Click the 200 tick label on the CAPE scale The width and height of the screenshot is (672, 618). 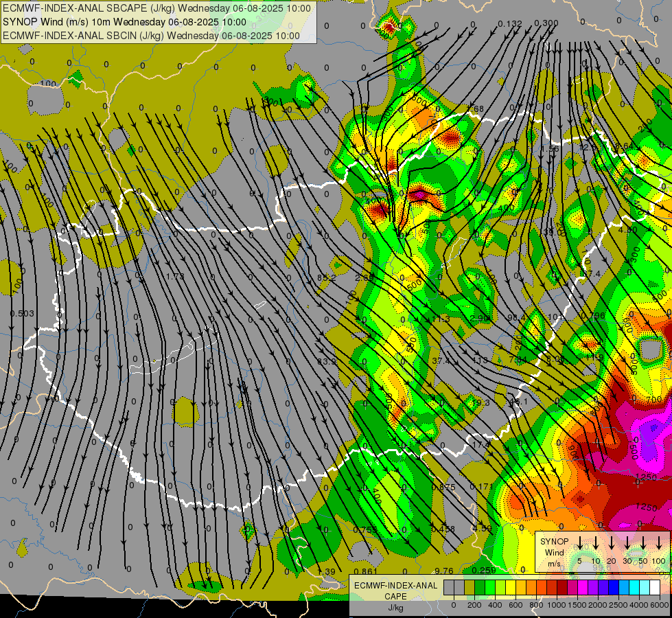coord(474,605)
